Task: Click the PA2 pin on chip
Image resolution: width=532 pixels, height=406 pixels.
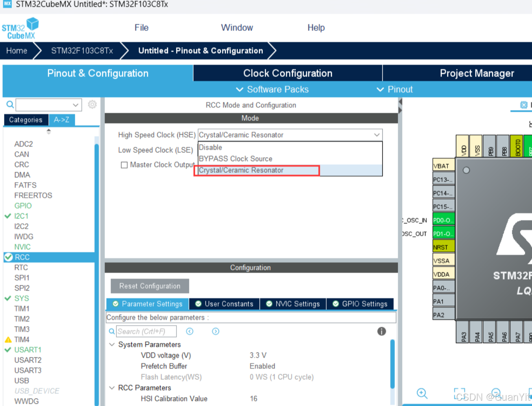Action: point(443,315)
